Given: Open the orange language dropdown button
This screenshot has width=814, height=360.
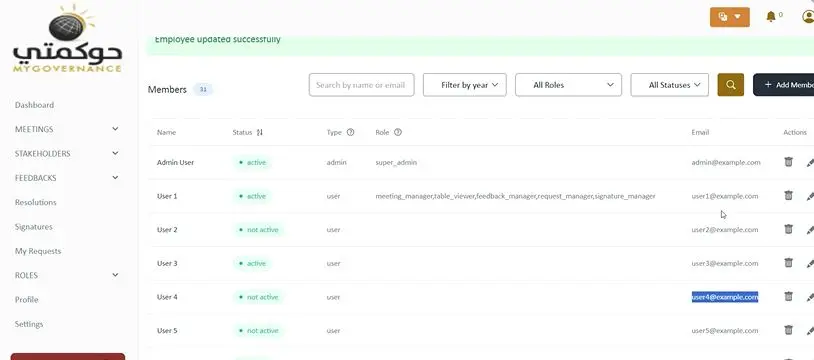Looking at the screenshot, I should tap(729, 17).
